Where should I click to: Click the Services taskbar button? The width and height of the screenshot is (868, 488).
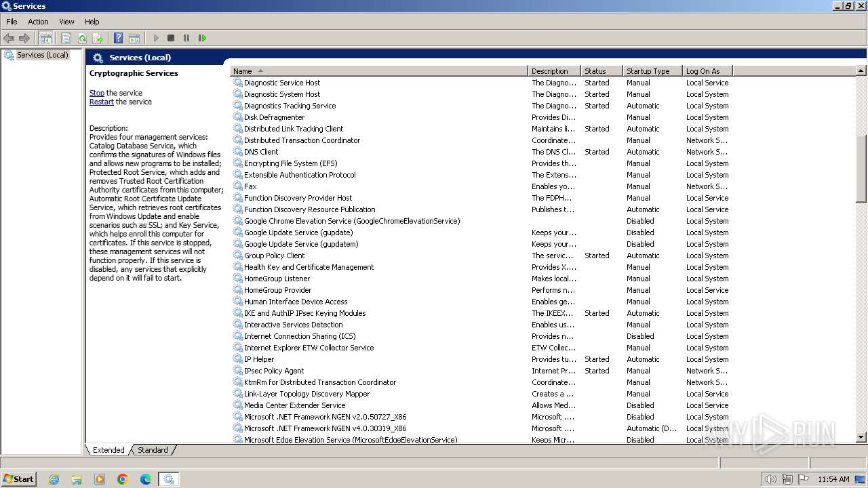click(168, 479)
